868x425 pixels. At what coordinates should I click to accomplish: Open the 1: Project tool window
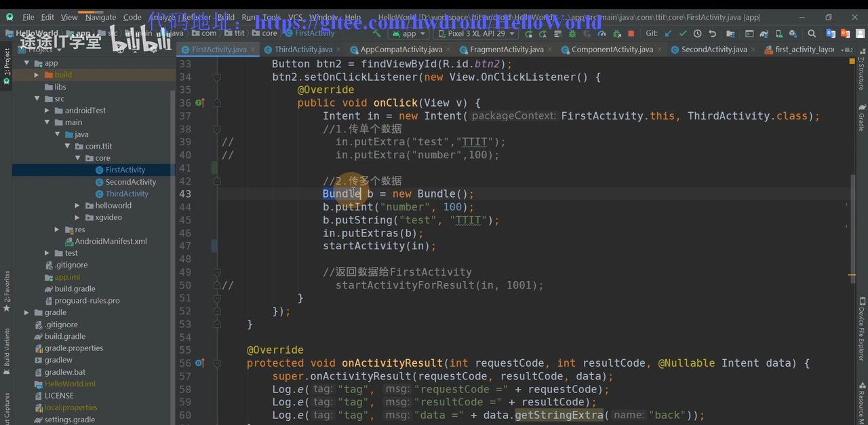click(x=6, y=66)
